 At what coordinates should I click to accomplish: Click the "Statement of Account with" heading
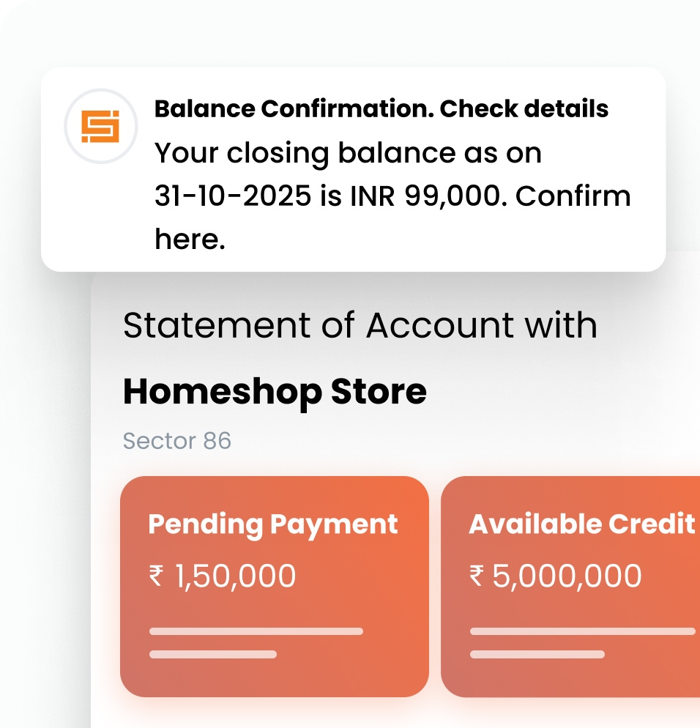point(360,325)
